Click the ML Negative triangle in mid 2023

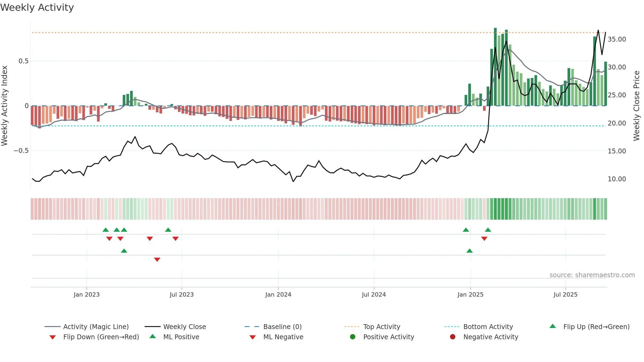pyautogui.click(x=157, y=260)
